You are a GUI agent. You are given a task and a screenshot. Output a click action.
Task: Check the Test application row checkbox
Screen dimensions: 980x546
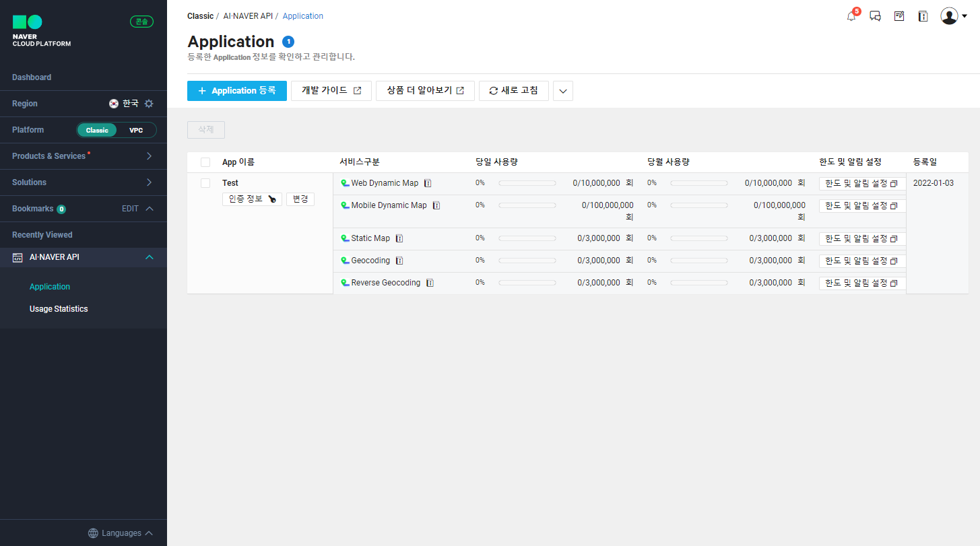(x=205, y=183)
